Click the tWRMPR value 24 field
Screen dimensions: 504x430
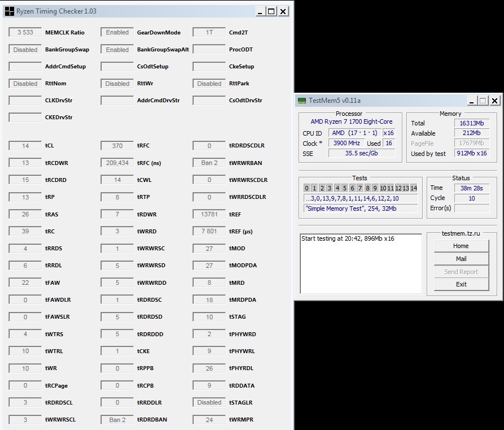coord(209,420)
